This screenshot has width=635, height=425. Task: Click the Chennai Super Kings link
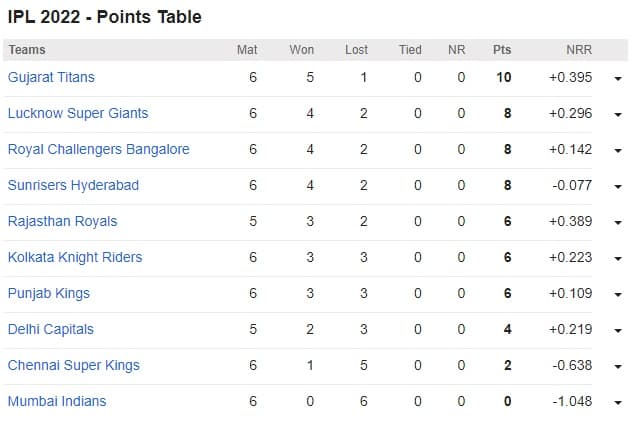tap(74, 365)
